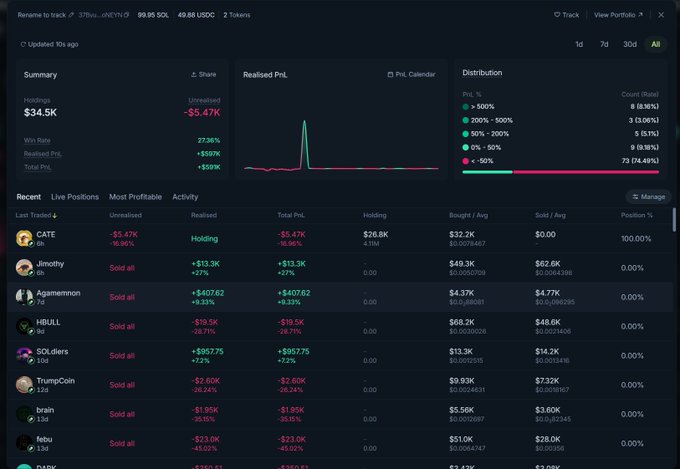The width and height of the screenshot is (680, 469).
Task: Click the TrumpCoin token avatar
Action: pos(24,385)
